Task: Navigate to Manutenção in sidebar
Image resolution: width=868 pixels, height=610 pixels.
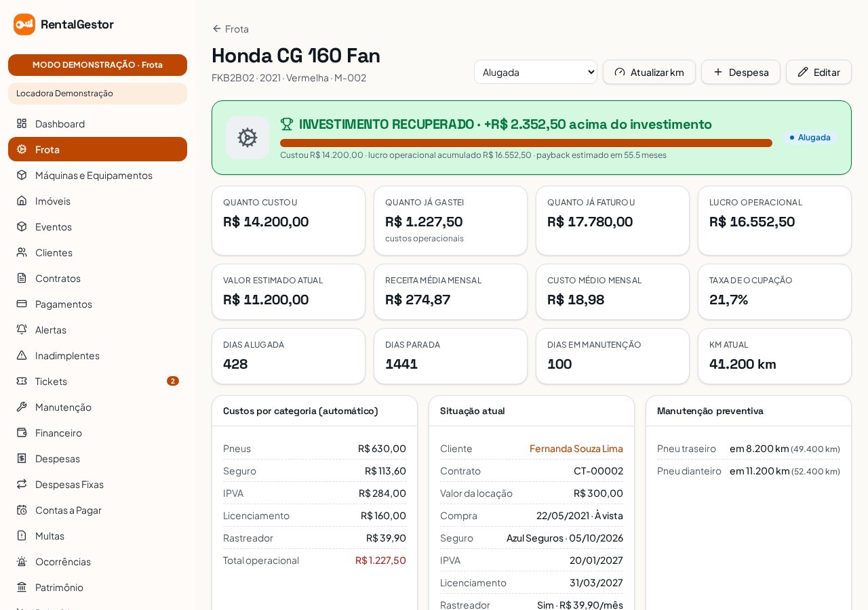Action: 98,407
